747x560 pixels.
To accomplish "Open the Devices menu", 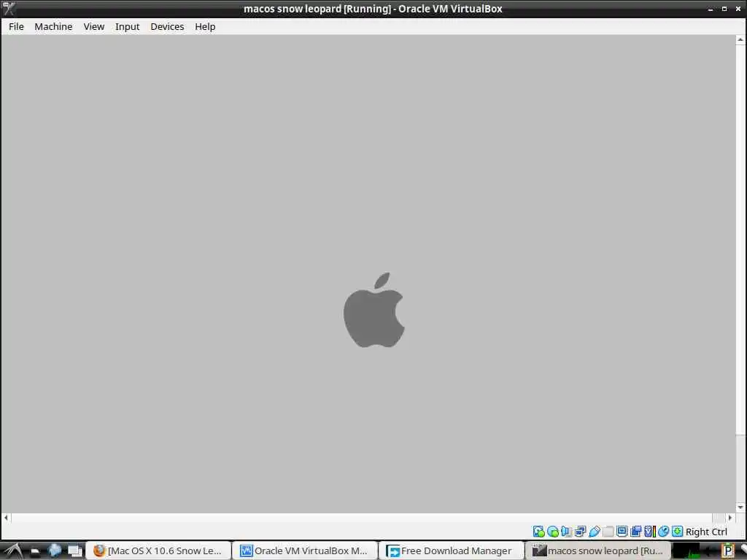I will coord(167,27).
